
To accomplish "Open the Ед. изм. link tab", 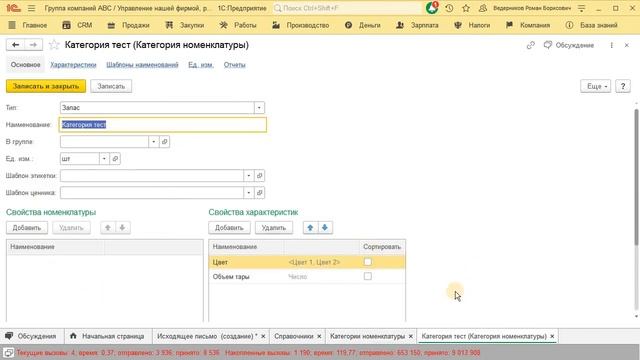I will [201, 65].
